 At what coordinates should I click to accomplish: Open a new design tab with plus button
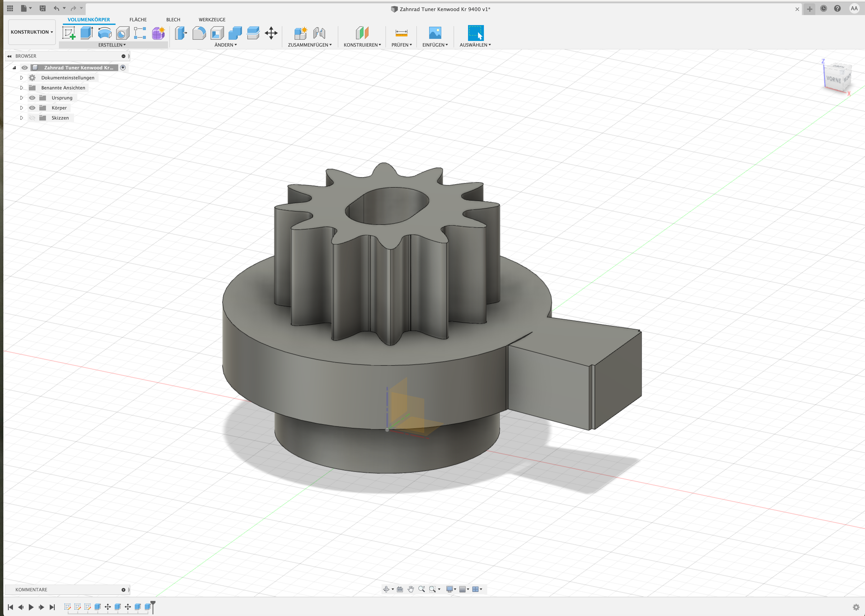[809, 9]
